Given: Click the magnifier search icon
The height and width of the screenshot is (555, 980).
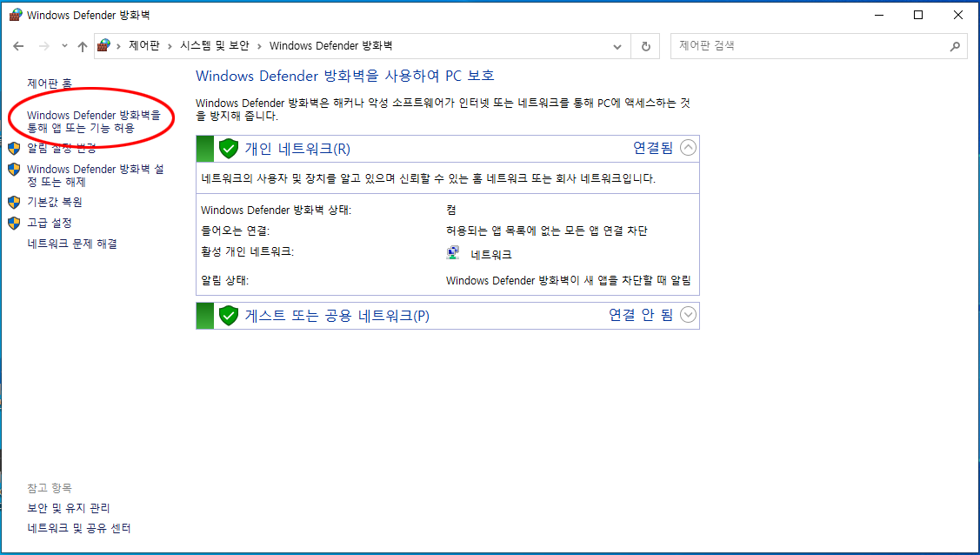Looking at the screenshot, I should 955,46.
